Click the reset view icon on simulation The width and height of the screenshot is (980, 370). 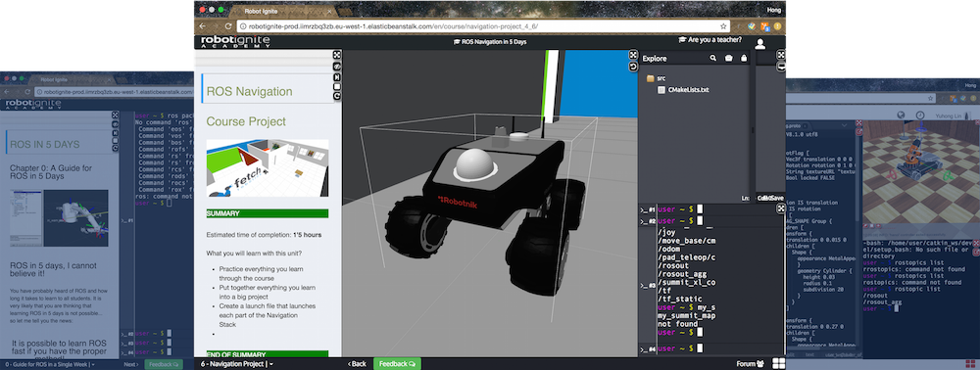[632, 67]
